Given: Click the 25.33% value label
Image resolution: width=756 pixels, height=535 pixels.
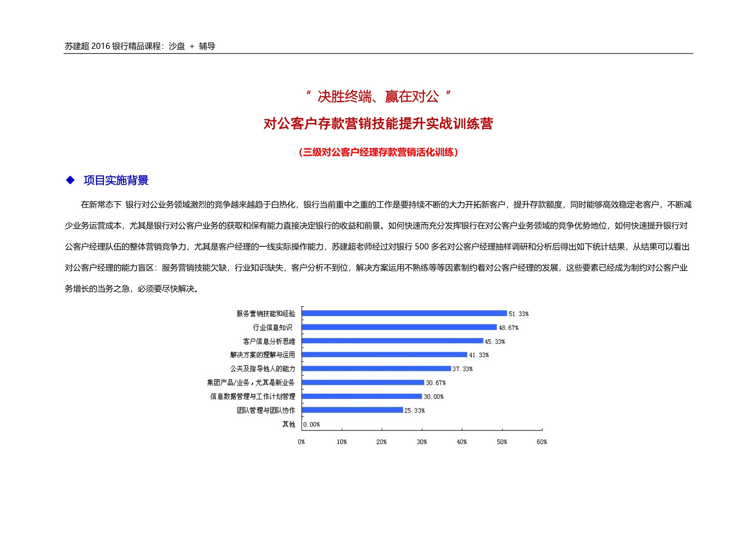Looking at the screenshot, I should (414, 410).
